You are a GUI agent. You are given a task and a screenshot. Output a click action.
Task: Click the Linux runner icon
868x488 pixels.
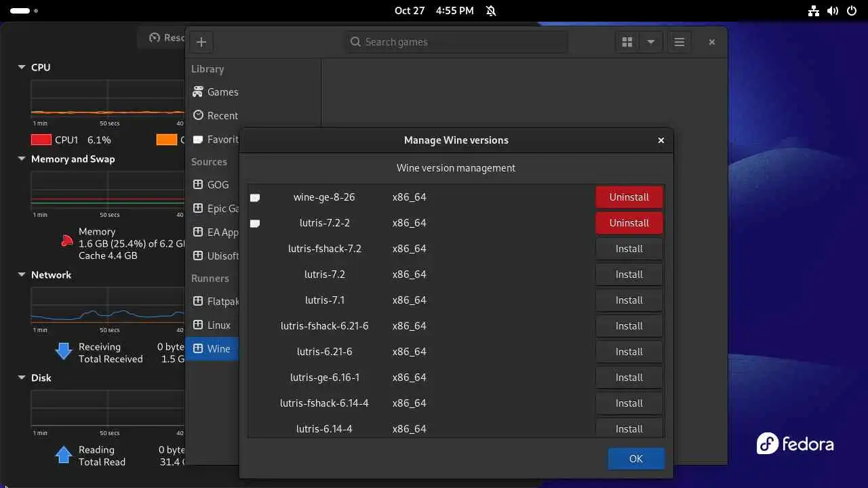tap(198, 325)
